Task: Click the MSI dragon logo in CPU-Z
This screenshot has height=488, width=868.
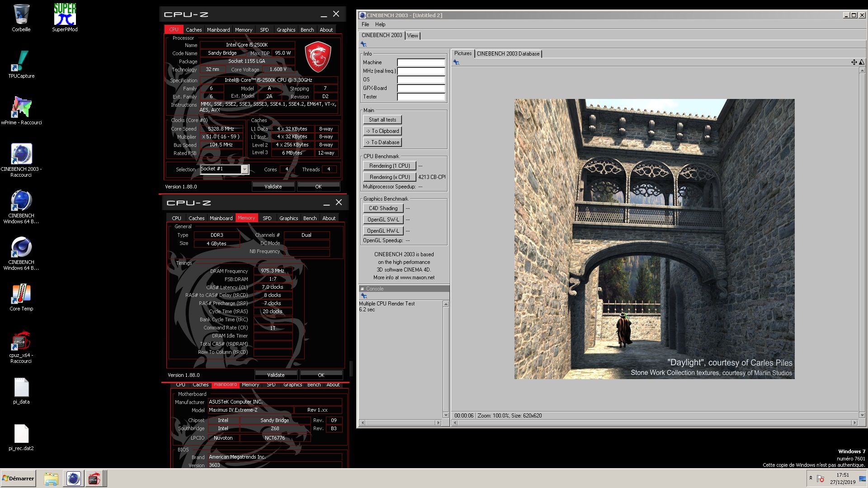Action: 318,56
